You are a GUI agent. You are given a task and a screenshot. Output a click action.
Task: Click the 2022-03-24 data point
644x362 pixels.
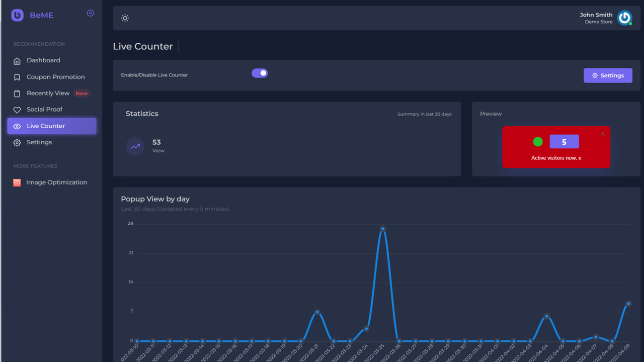pyautogui.click(x=366, y=329)
